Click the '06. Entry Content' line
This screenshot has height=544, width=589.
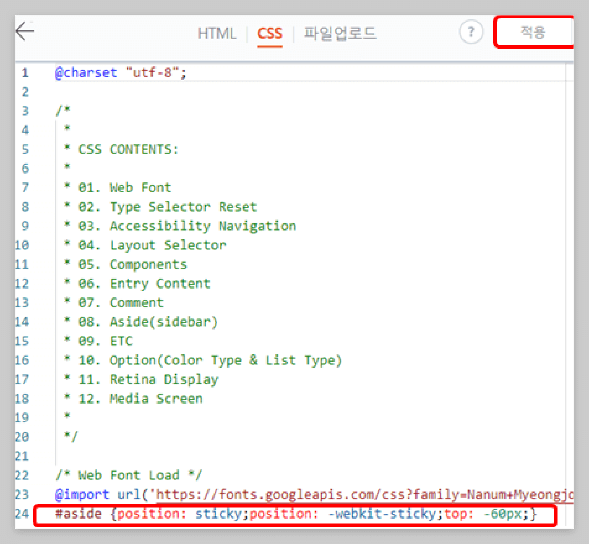pos(137,283)
